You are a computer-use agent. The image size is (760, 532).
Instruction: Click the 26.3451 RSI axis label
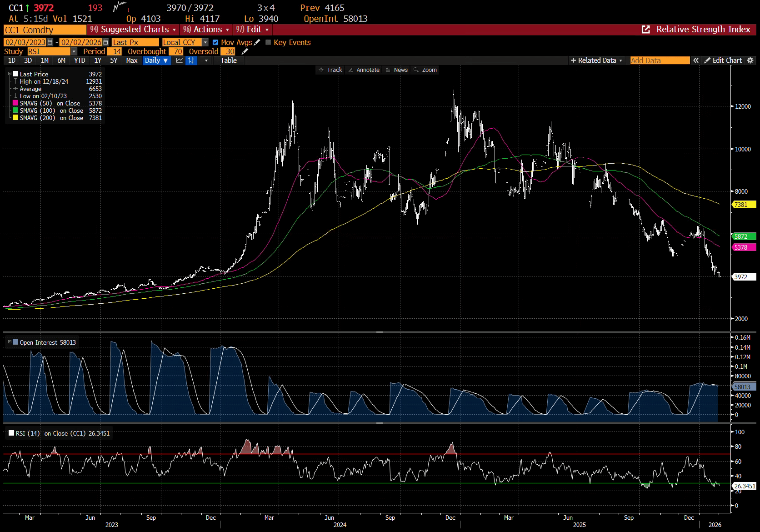744,486
